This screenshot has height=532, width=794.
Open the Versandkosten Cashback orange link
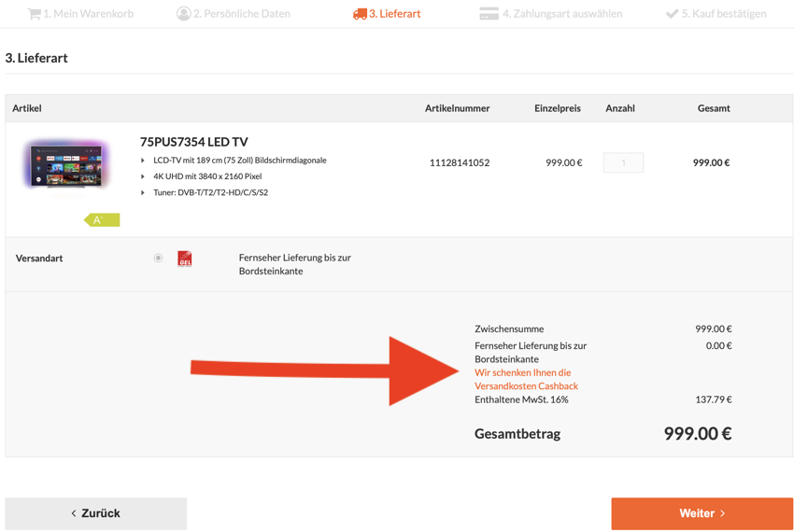click(526, 379)
